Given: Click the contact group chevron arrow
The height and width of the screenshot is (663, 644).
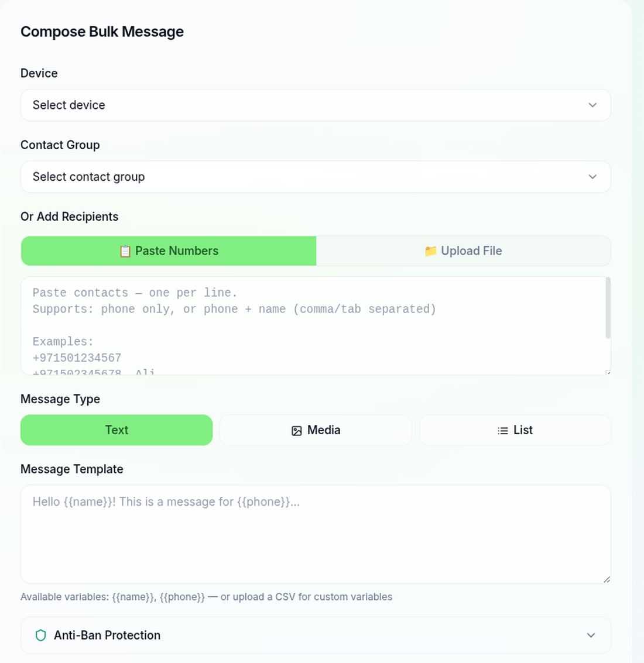Looking at the screenshot, I should pos(592,177).
